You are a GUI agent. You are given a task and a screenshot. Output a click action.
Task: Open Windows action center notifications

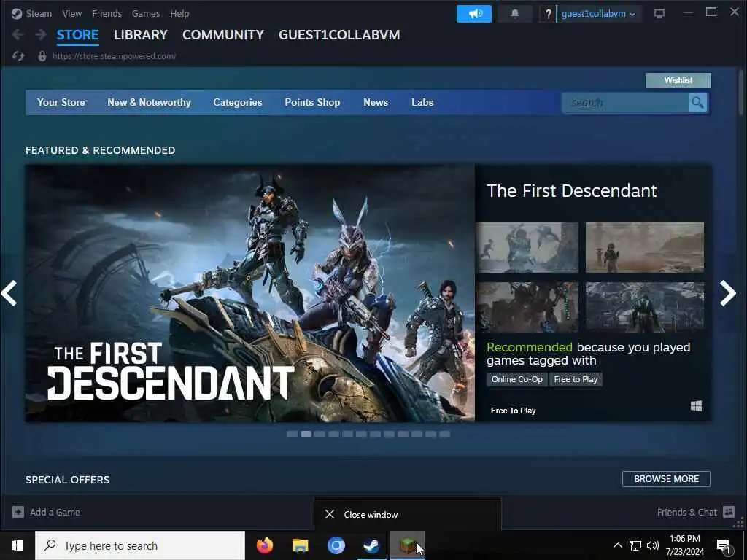pyautogui.click(x=724, y=546)
